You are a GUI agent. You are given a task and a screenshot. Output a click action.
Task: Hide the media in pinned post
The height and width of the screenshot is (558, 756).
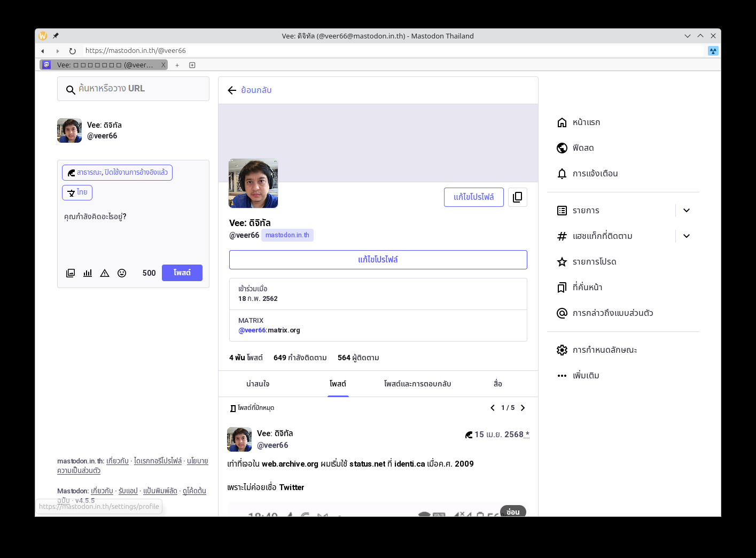click(513, 511)
